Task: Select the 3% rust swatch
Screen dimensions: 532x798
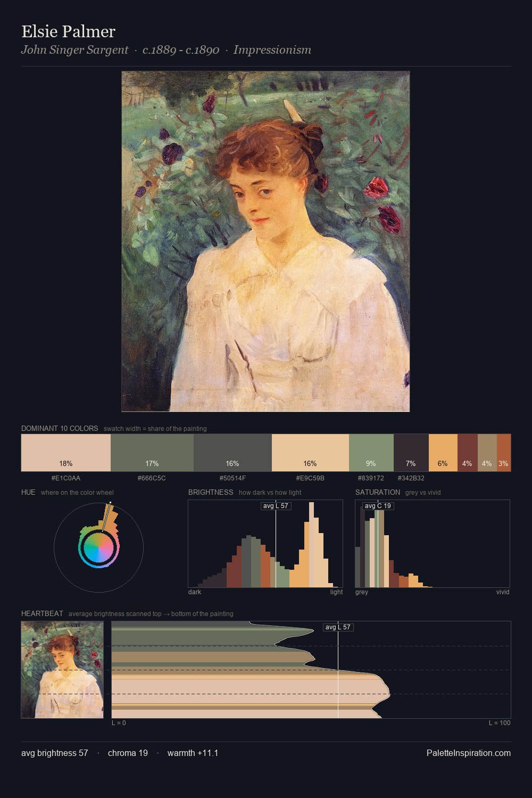Action: [x=504, y=453]
